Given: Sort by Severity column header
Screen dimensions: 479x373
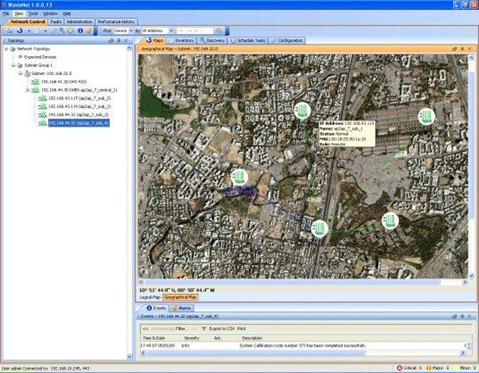Looking at the screenshot, I should click(191, 338).
